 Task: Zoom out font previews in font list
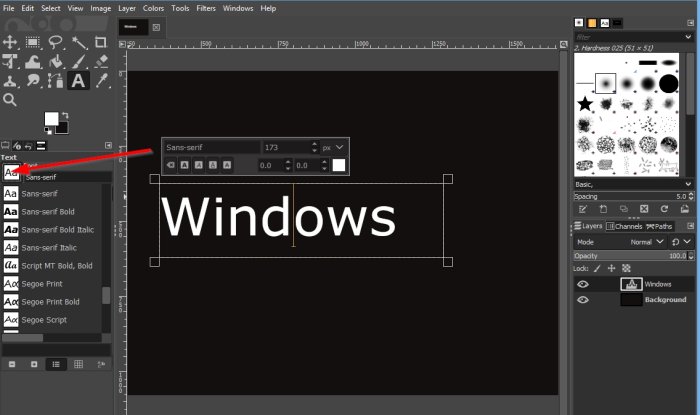(x=12, y=365)
